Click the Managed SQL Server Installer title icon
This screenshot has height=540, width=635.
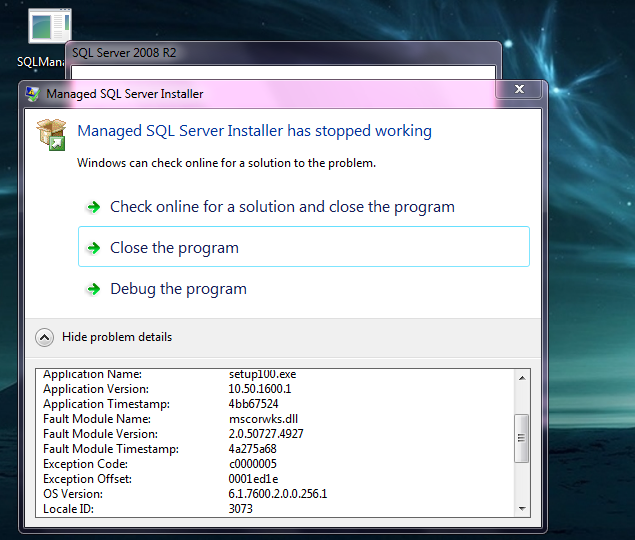point(33,94)
